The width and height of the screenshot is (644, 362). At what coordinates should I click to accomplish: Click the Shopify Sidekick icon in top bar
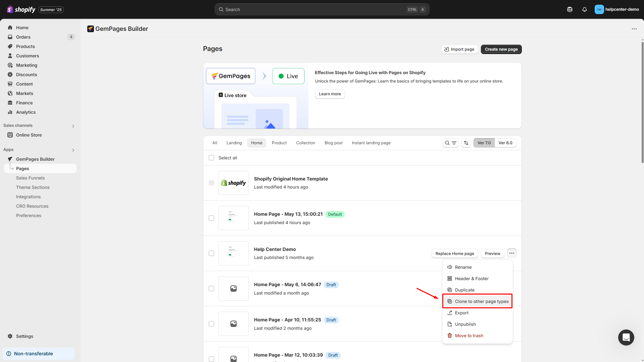coord(569,9)
